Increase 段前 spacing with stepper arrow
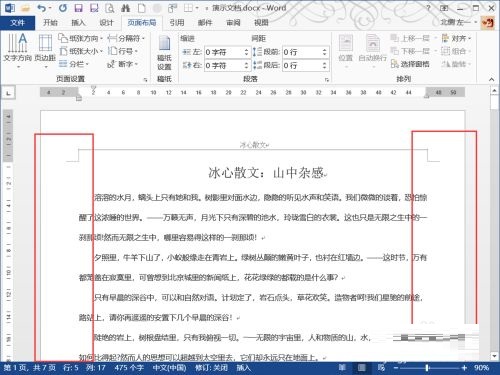Viewport: 500px width, 375px height. pos(325,50)
